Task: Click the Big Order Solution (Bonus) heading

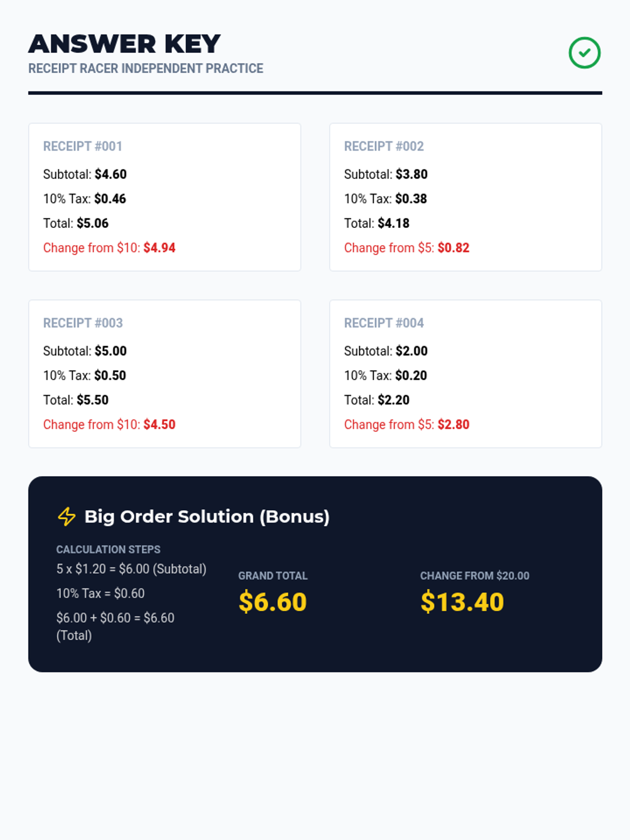Action: (x=207, y=517)
